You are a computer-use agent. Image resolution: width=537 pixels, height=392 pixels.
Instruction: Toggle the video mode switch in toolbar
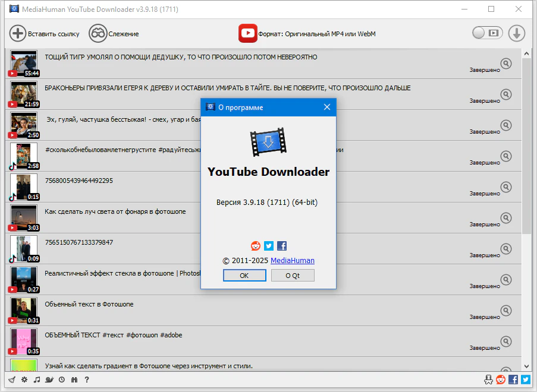tap(487, 33)
